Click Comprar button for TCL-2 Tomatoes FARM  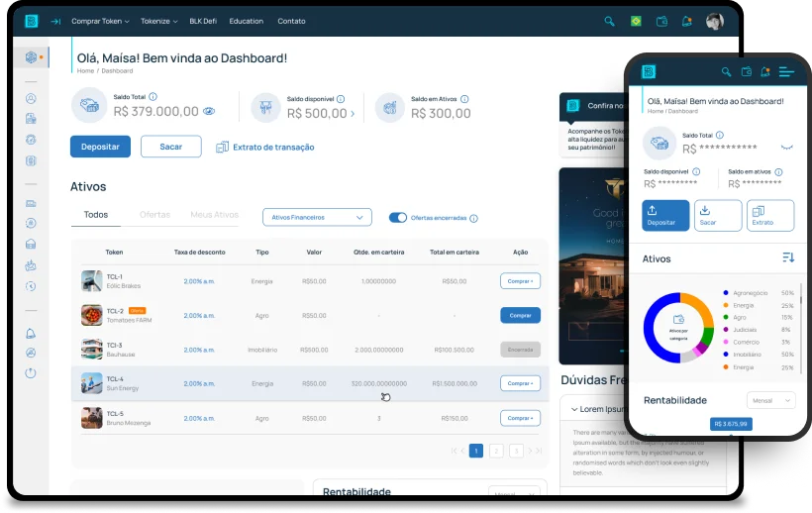click(520, 315)
